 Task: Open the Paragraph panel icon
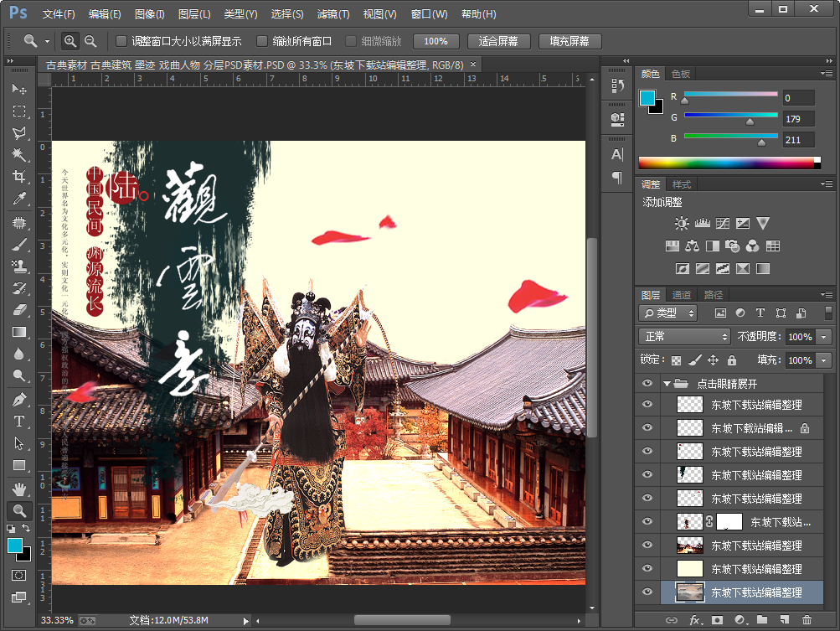click(x=617, y=178)
